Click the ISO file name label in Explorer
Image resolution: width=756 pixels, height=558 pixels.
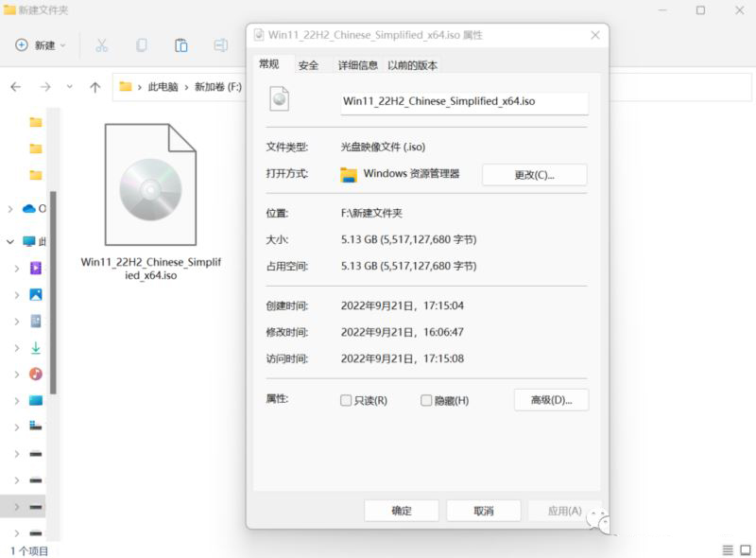pyautogui.click(x=151, y=269)
